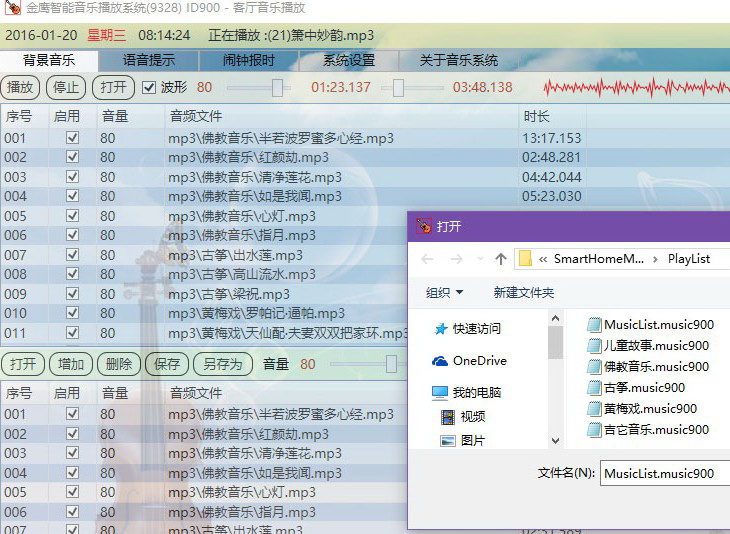
Task: Toggle enable box for upper row 011
Action: [72, 333]
